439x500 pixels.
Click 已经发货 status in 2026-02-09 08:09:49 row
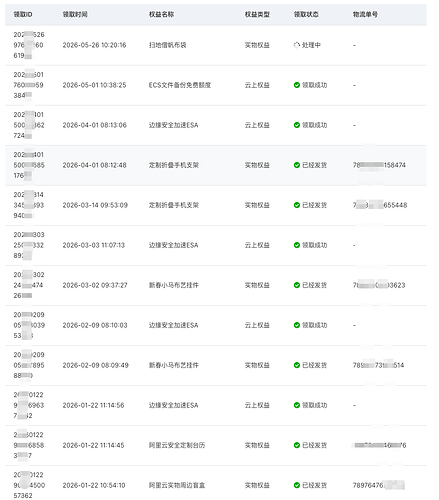pyautogui.click(x=314, y=365)
